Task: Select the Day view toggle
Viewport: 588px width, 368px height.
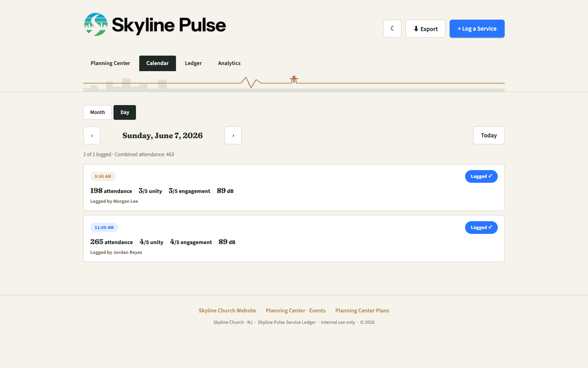Action: 125,112
